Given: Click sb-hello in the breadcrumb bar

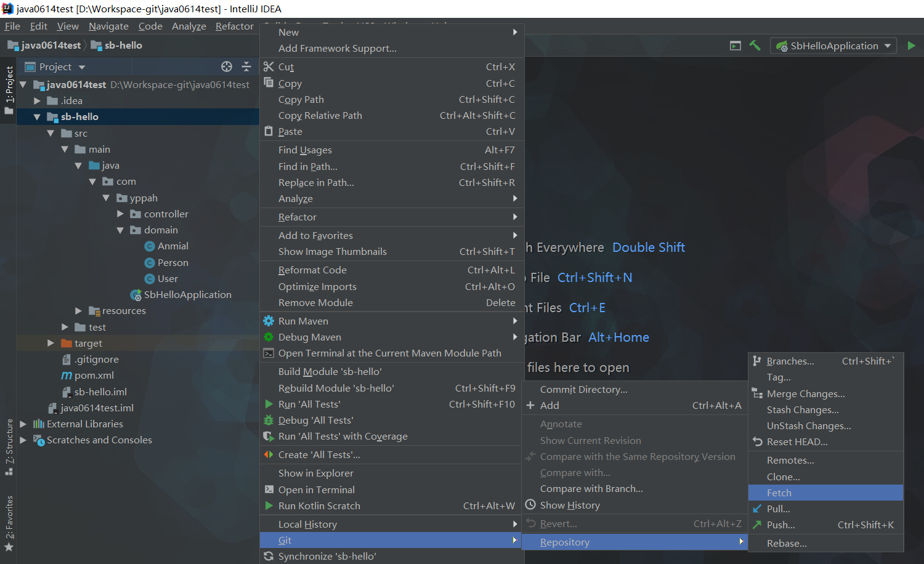Looking at the screenshot, I should (x=123, y=46).
